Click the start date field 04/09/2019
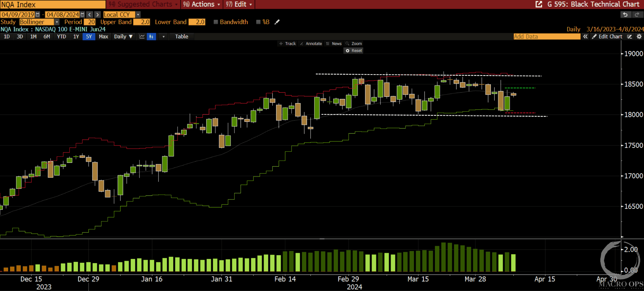 [x=18, y=14]
